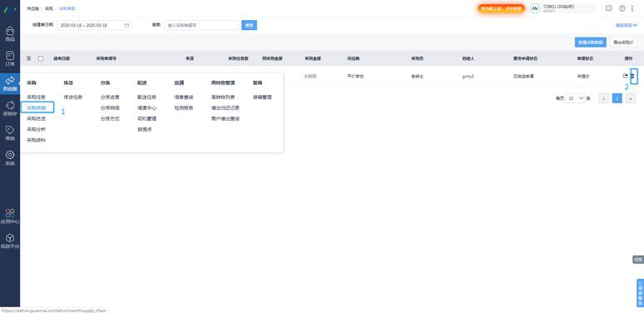Open the help question-mark icon

[x=622, y=8]
